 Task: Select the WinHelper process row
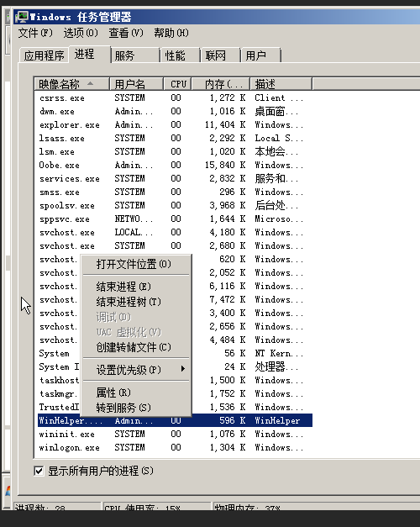[x=175, y=420]
